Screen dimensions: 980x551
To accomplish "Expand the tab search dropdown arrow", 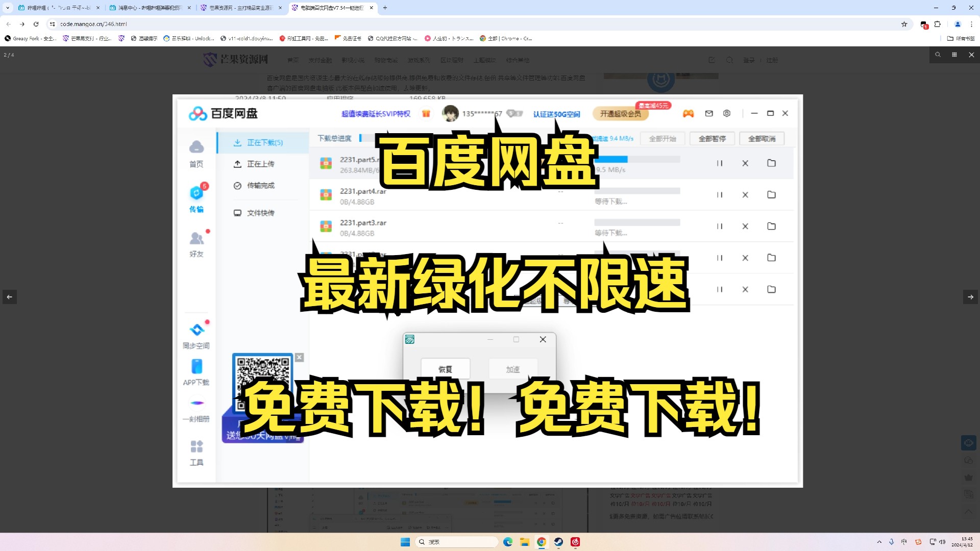I will point(7,8).
